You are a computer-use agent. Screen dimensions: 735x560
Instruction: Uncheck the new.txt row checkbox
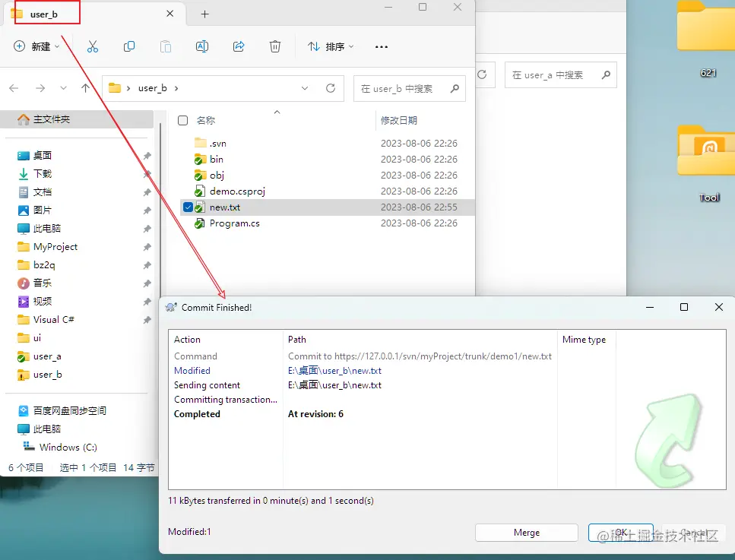pyautogui.click(x=188, y=207)
